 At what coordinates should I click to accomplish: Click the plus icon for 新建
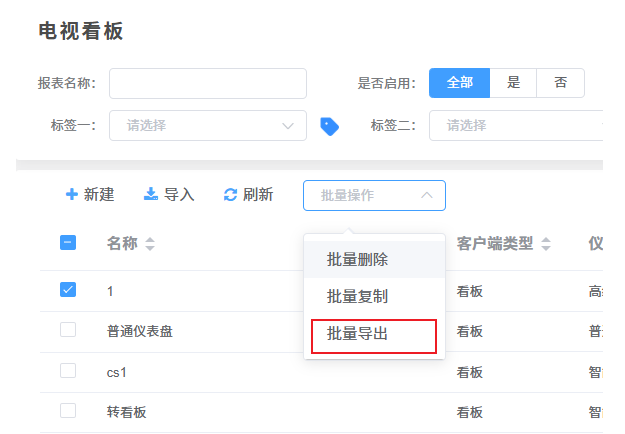point(72,194)
